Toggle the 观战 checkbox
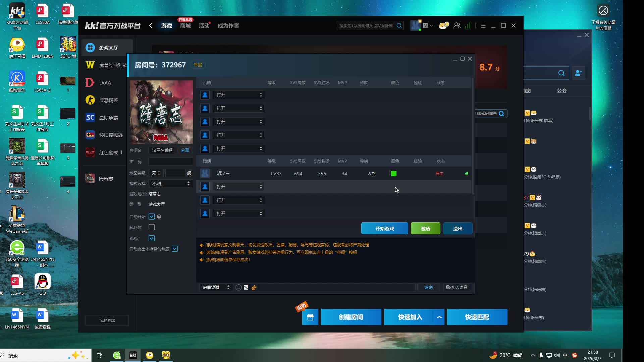Screen dimensions: 644x362 point(152,238)
